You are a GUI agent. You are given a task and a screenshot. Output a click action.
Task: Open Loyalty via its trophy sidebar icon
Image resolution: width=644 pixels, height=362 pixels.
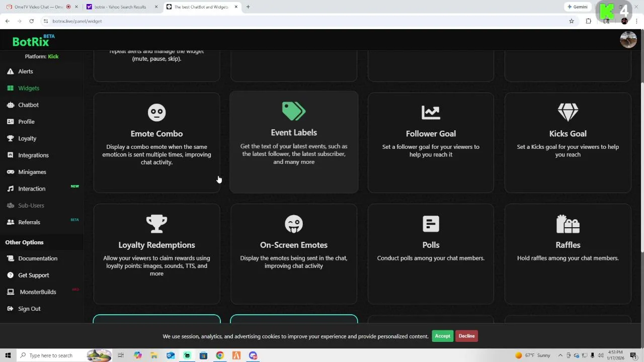pos(10,138)
